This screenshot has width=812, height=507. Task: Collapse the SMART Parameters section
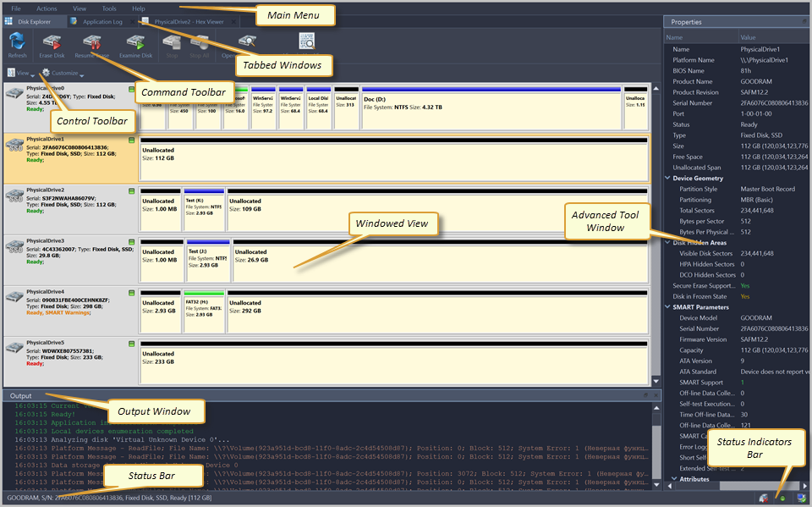tap(668, 306)
